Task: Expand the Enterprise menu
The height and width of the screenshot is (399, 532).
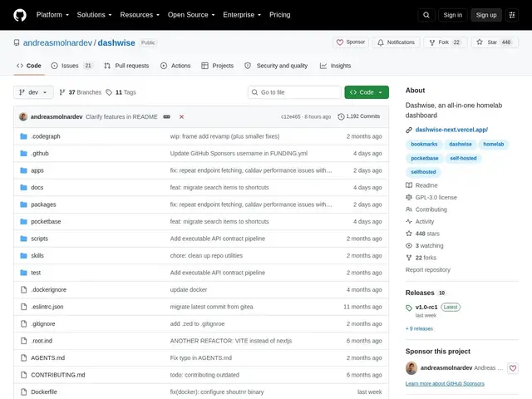Action: pos(242,15)
